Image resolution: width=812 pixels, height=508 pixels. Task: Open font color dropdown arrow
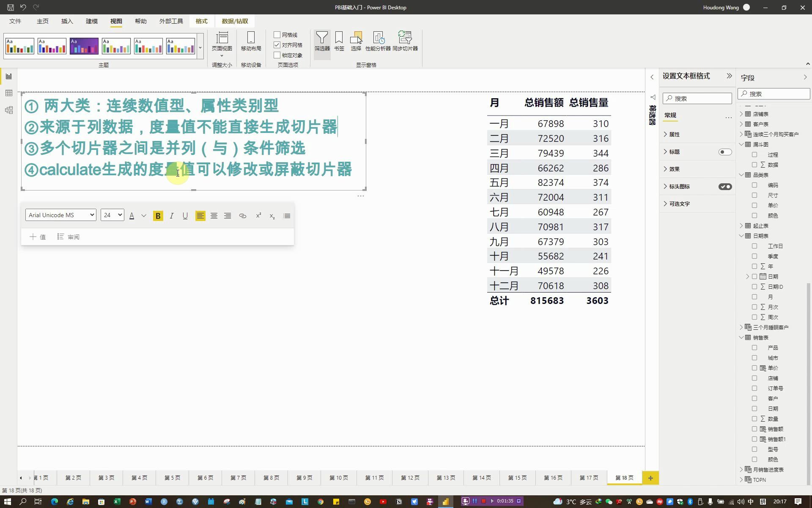click(144, 216)
